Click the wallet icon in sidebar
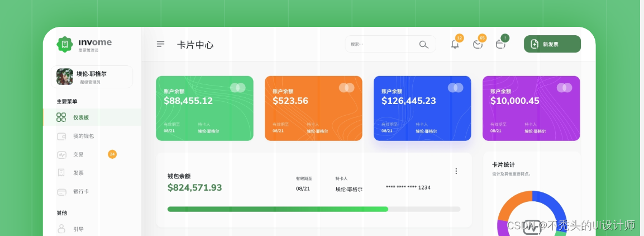 pyautogui.click(x=61, y=136)
